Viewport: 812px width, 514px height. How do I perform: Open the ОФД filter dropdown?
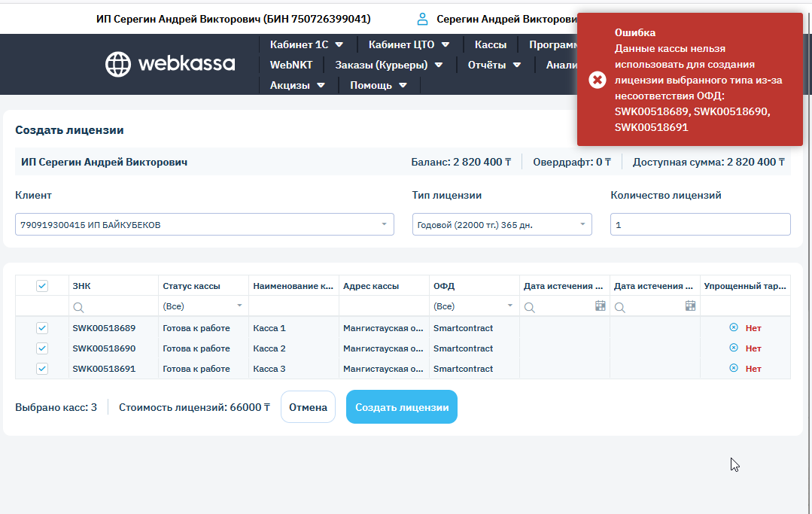(x=474, y=306)
